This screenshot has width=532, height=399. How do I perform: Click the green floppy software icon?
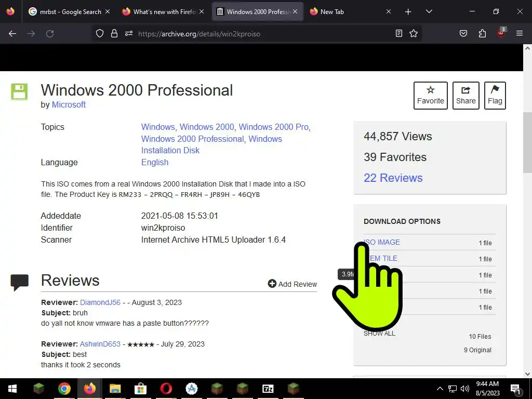[19, 91]
